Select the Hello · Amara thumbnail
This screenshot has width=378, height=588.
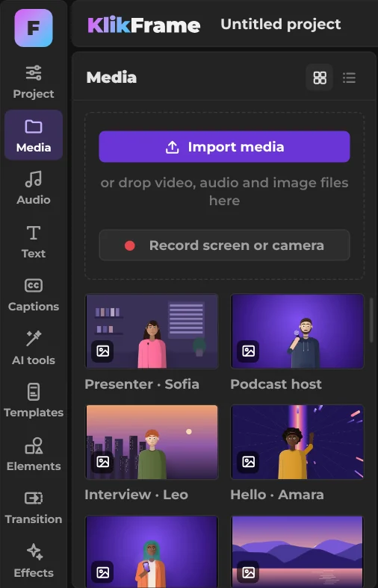pos(297,442)
